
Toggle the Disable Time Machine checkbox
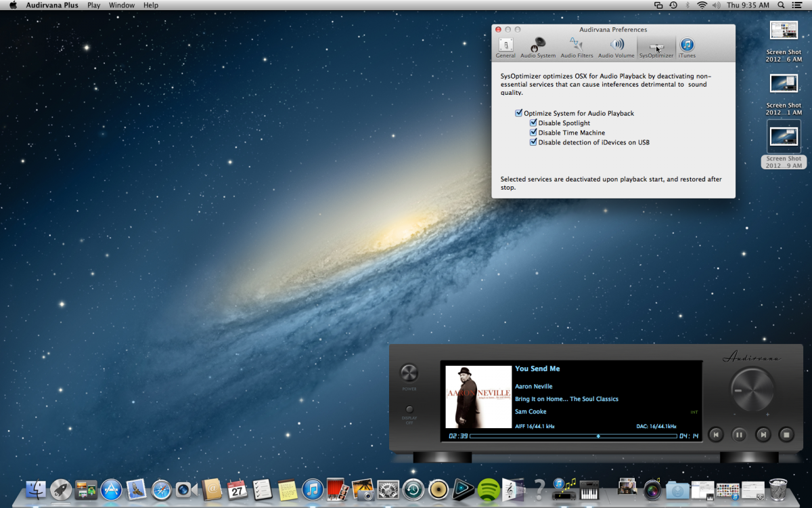533,133
